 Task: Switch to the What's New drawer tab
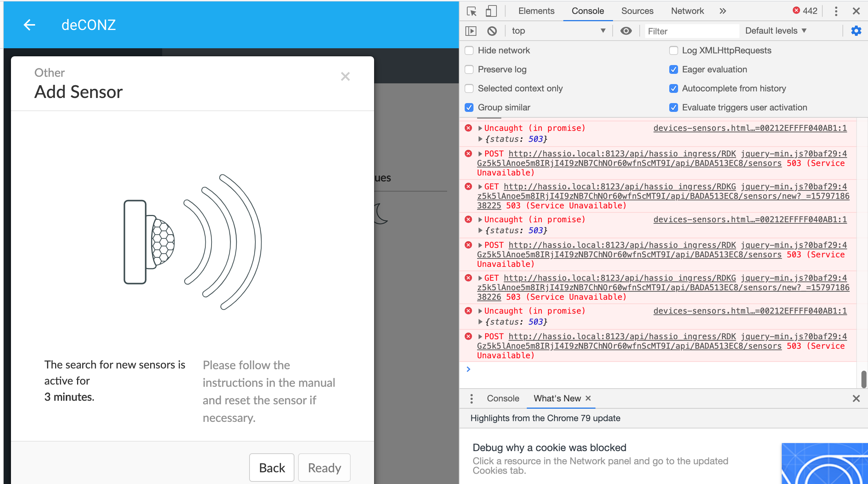click(x=556, y=398)
